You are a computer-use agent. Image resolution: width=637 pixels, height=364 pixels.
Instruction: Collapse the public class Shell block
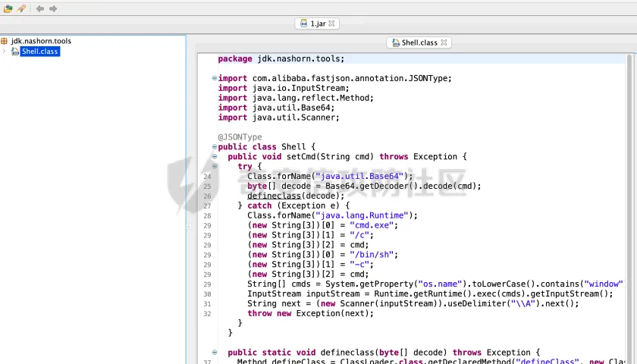coord(214,146)
